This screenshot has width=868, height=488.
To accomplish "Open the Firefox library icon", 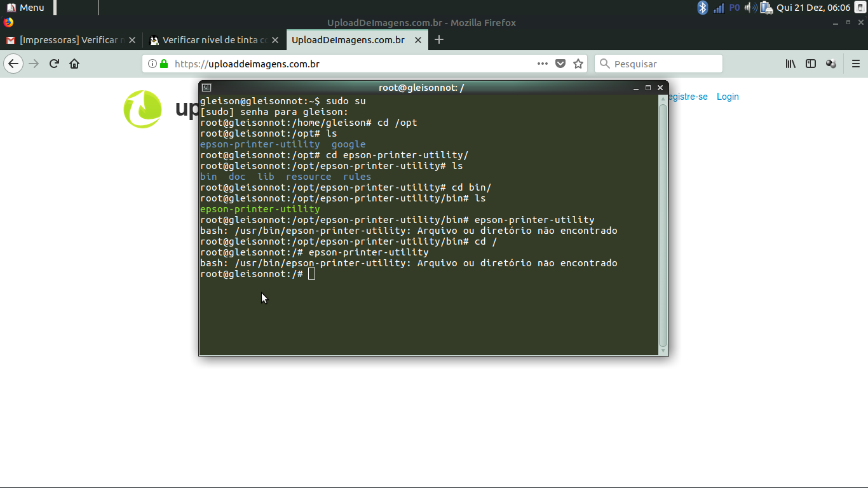I will tap(790, 64).
